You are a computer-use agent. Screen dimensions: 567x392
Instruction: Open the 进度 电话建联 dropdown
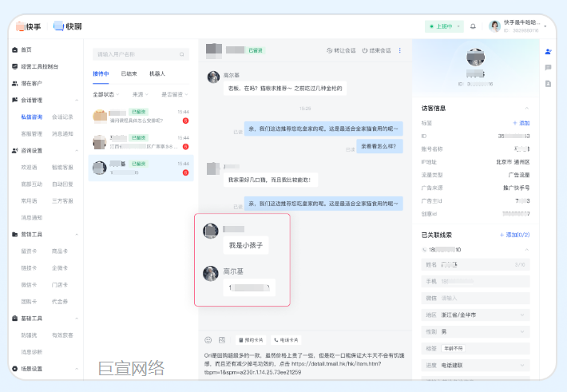[x=475, y=365]
